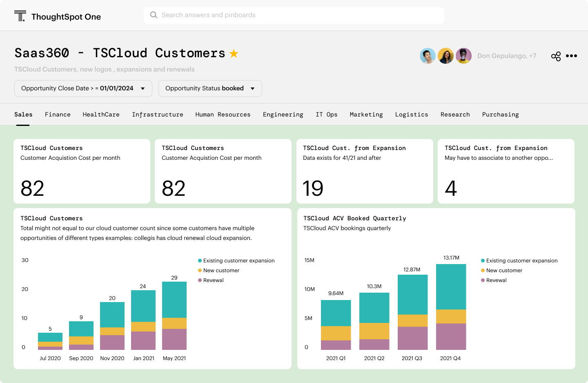This screenshot has width=588, height=383.
Task: Switch to the HealthCare tab
Action: tap(101, 114)
